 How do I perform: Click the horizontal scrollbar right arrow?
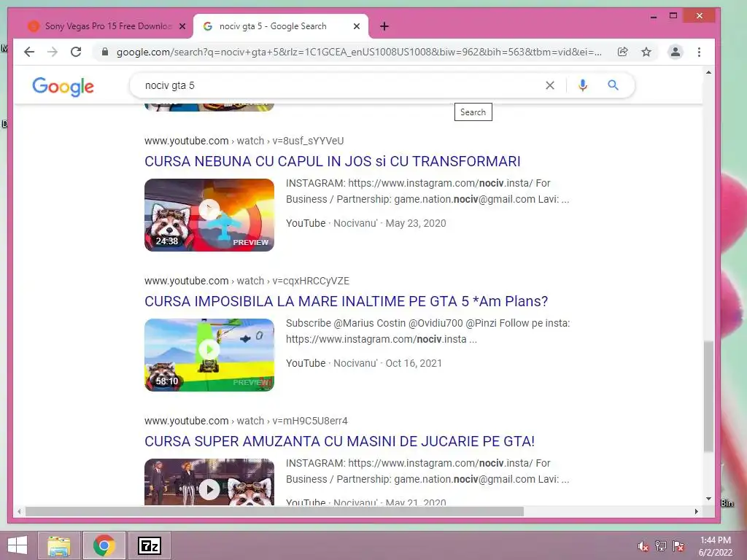coord(697,511)
